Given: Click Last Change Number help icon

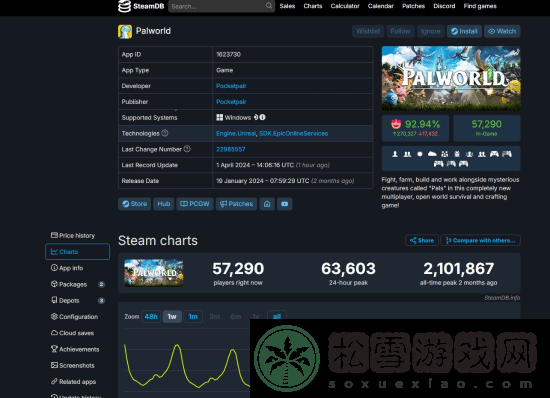Looking at the screenshot, I should pos(187,149).
